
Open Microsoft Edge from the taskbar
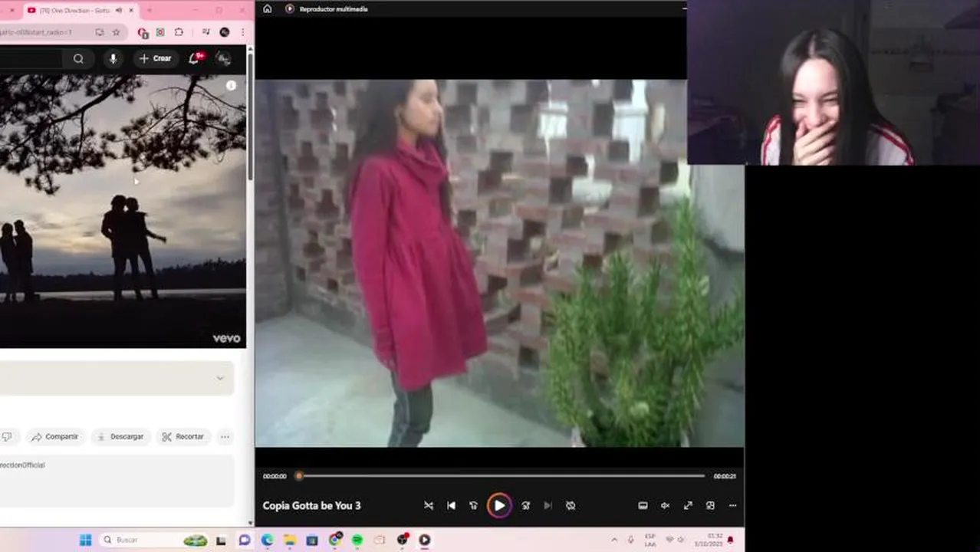(267, 540)
